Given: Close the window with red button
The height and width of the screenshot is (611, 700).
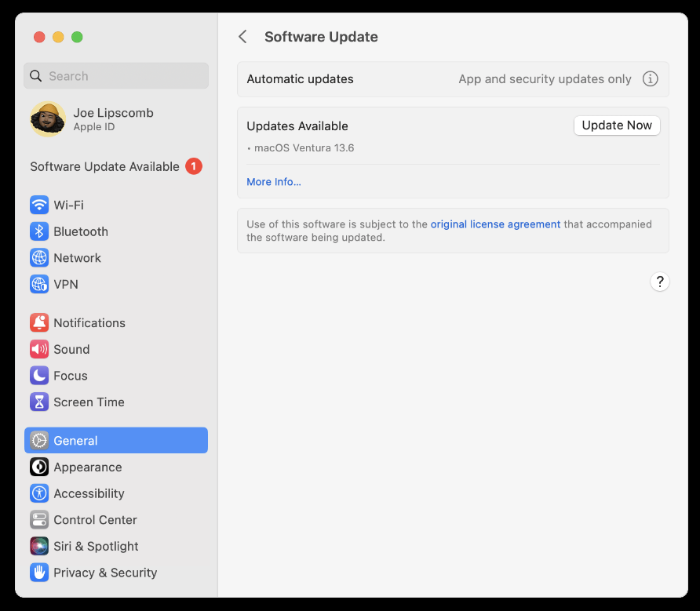Looking at the screenshot, I should pos(39,37).
